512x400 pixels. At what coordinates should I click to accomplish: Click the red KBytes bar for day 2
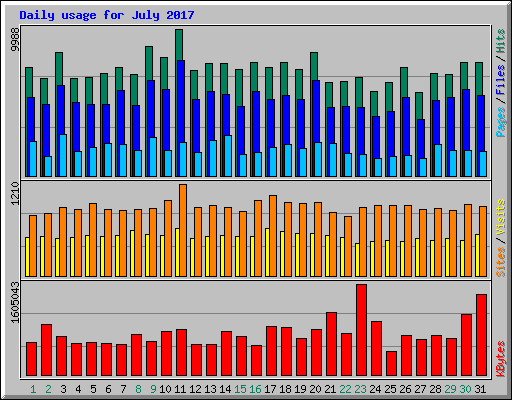click(x=46, y=350)
